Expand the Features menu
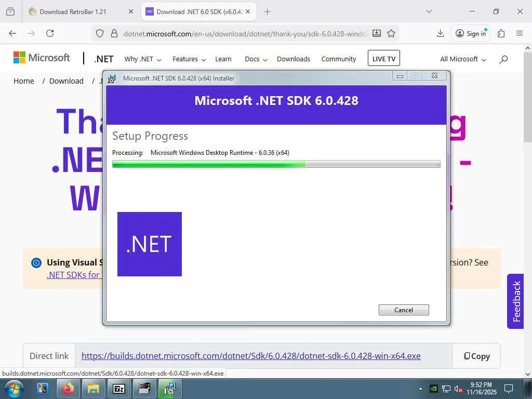 click(189, 59)
